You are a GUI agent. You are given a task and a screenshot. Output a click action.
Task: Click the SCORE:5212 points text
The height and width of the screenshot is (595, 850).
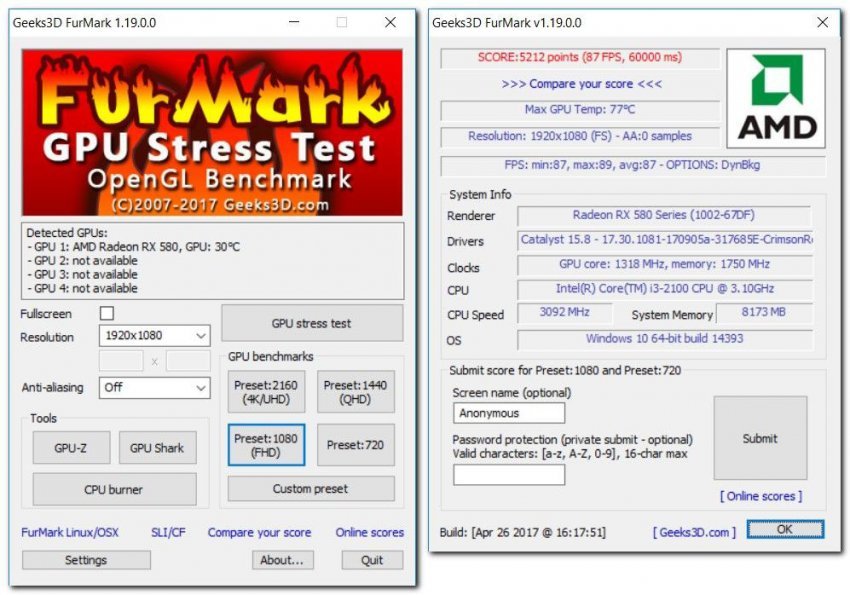(580, 57)
